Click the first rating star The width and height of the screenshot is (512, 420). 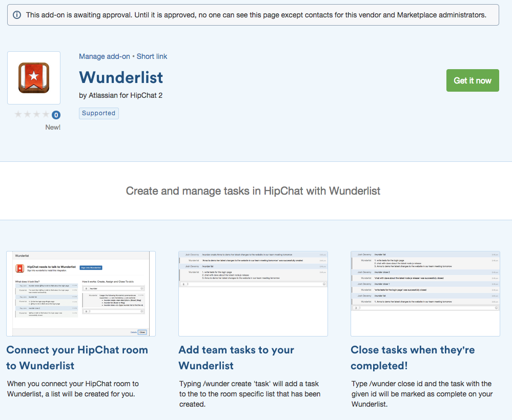[x=18, y=115]
